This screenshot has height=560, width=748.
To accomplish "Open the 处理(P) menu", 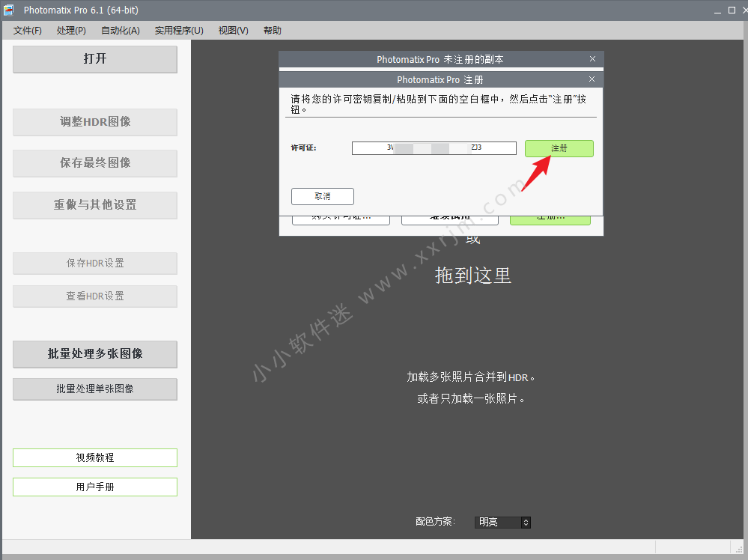I will pos(71,31).
